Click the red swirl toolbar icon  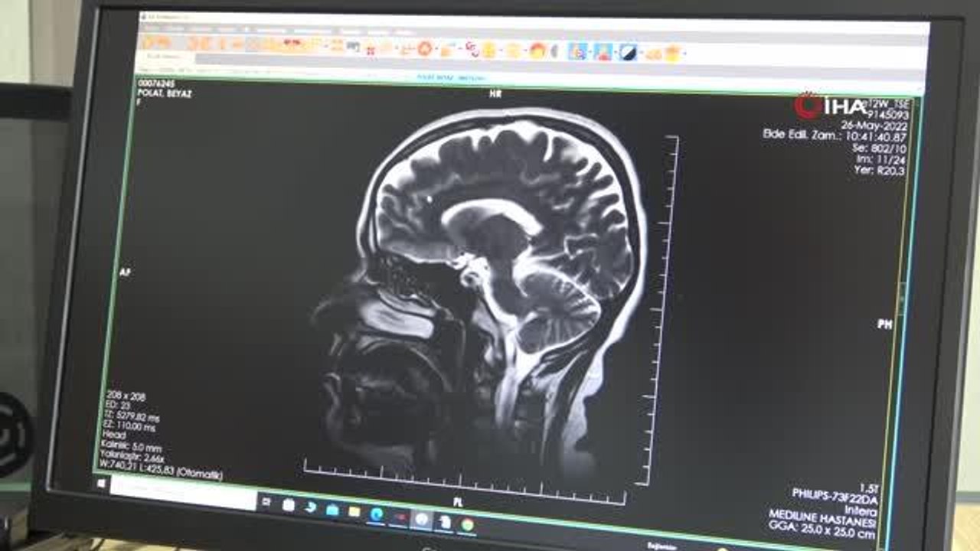[472, 49]
